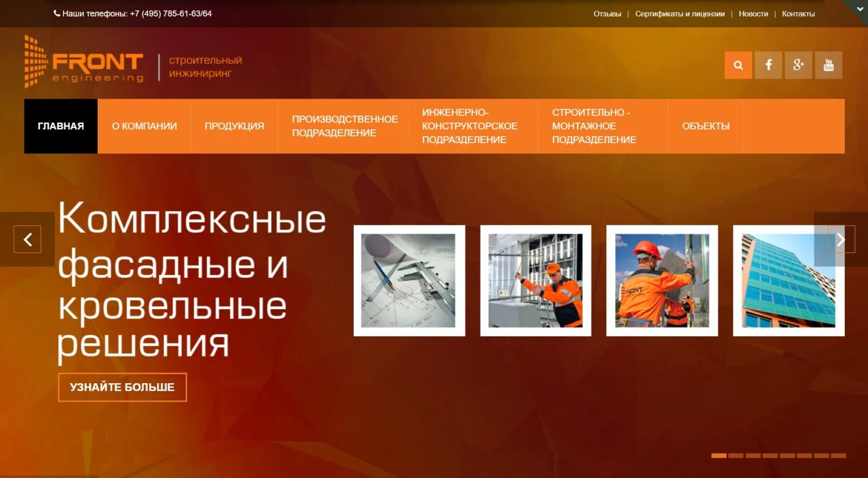Open ИНЖЕНЕРНО-КОНСТРУКТОРСКОЕ ПОДРАЗДЕЛЕНИЕ menu item
Image resolution: width=868 pixels, height=478 pixels.
[x=473, y=126]
